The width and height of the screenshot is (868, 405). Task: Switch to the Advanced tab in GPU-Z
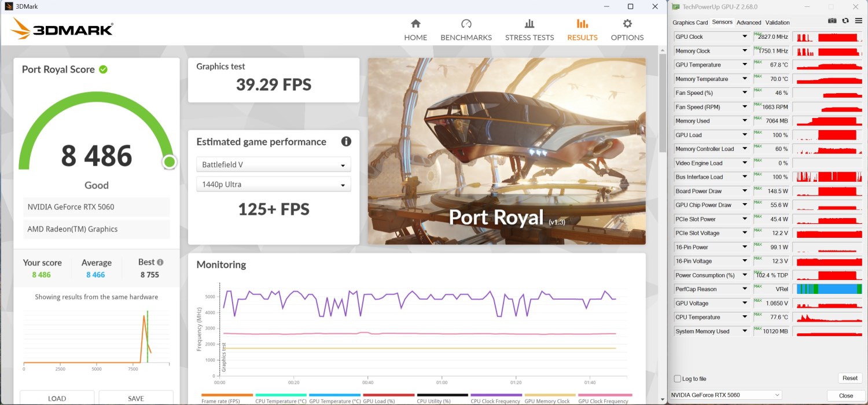[749, 23]
